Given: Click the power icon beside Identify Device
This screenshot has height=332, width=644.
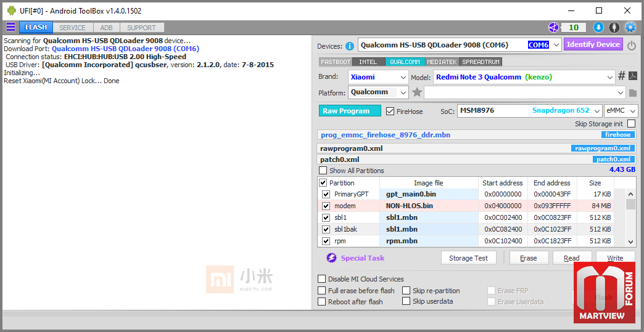Looking at the screenshot, I should [631, 45].
